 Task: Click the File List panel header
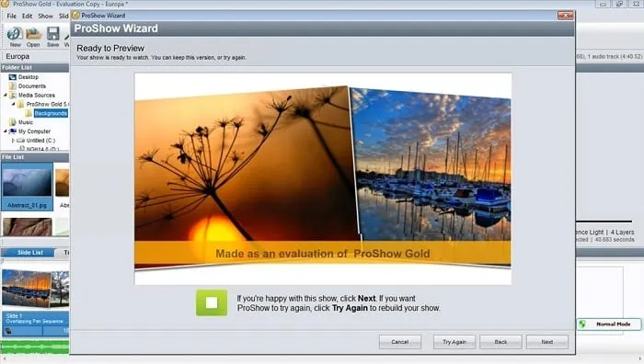[x=35, y=157]
